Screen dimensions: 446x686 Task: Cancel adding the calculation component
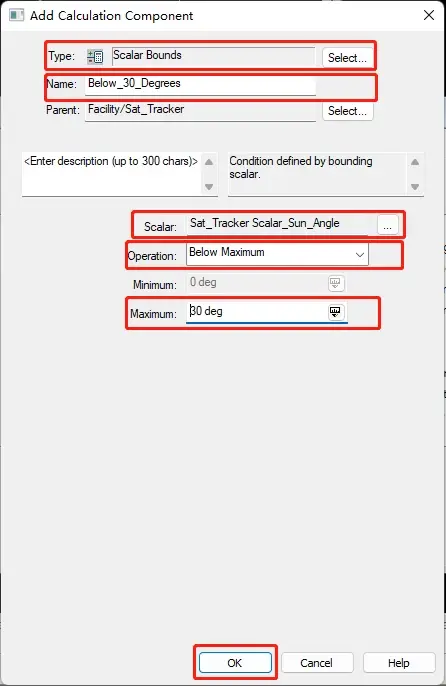click(x=316, y=662)
